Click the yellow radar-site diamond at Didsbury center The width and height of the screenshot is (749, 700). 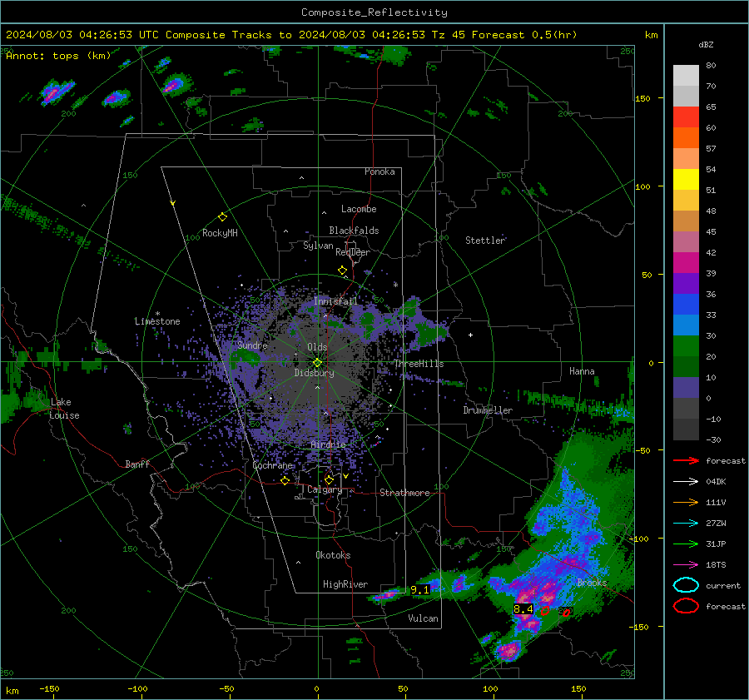[317, 363]
